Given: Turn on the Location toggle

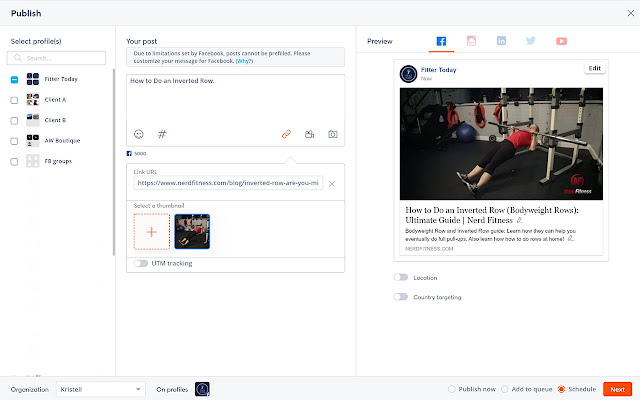Looking at the screenshot, I should 401,278.
